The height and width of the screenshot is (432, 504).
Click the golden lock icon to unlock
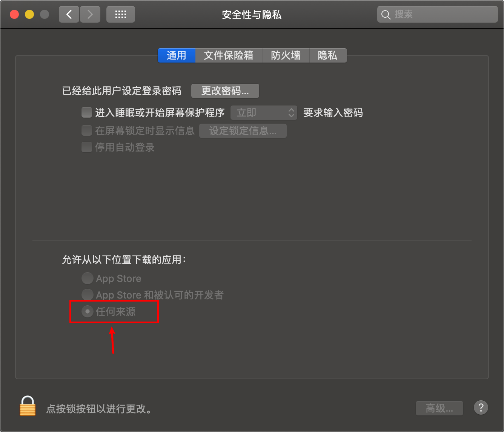[28, 406]
